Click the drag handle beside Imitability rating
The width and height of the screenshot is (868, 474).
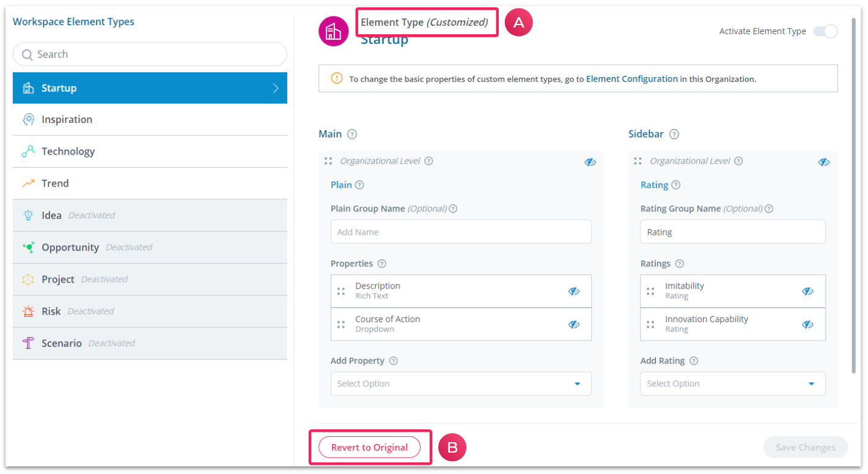pos(651,291)
